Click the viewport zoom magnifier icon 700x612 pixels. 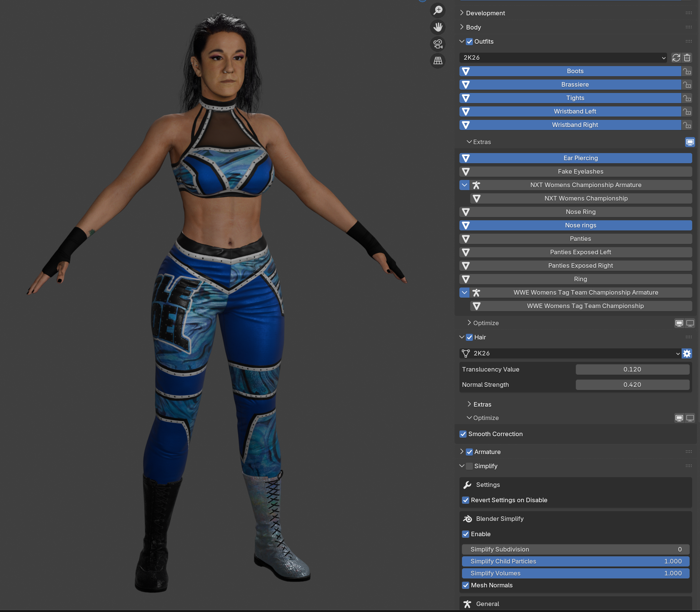coord(438,10)
